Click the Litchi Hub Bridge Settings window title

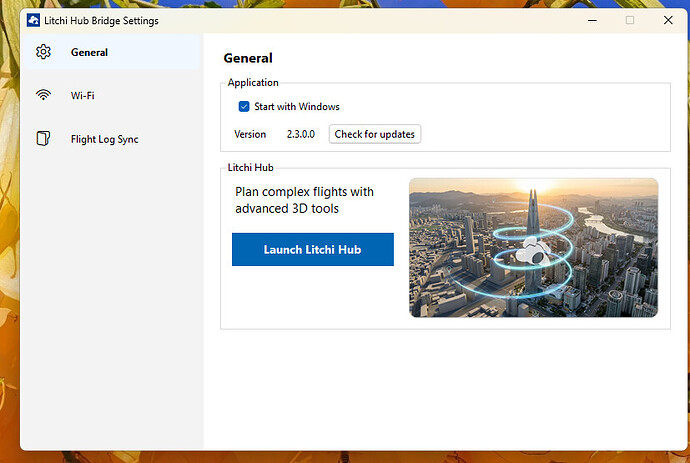coord(101,21)
